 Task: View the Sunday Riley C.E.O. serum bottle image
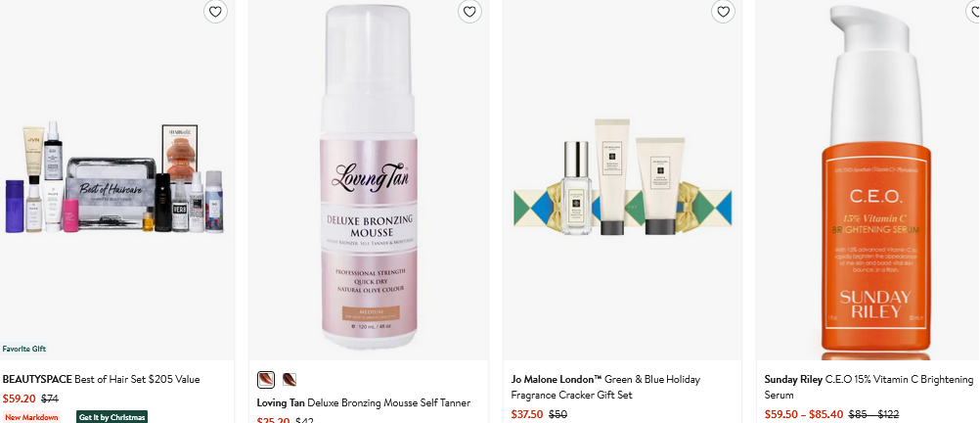point(869,179)
